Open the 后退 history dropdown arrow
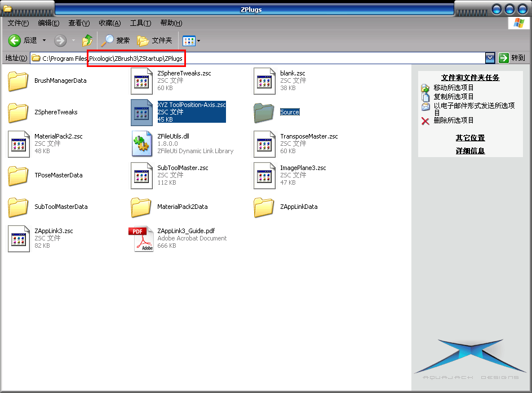Image resolution: width=532 pixels, height=393 pixels. tap(44, 41)
